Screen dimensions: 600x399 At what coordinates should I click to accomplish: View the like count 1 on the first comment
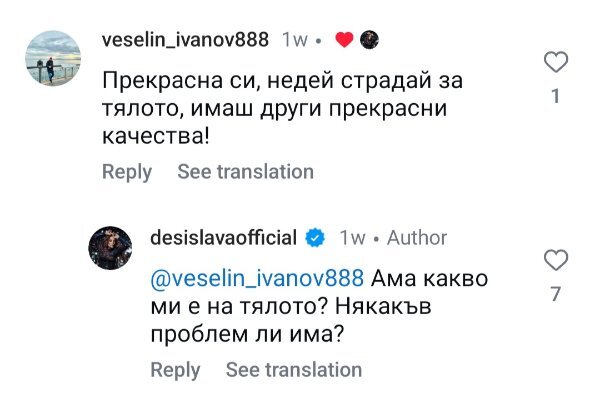coord(556,96)
